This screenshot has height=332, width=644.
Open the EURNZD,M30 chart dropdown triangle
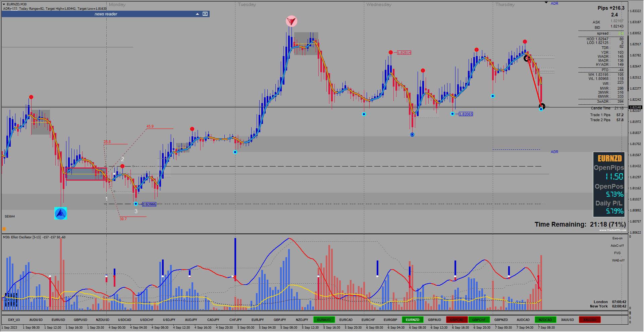click(4, 4)
